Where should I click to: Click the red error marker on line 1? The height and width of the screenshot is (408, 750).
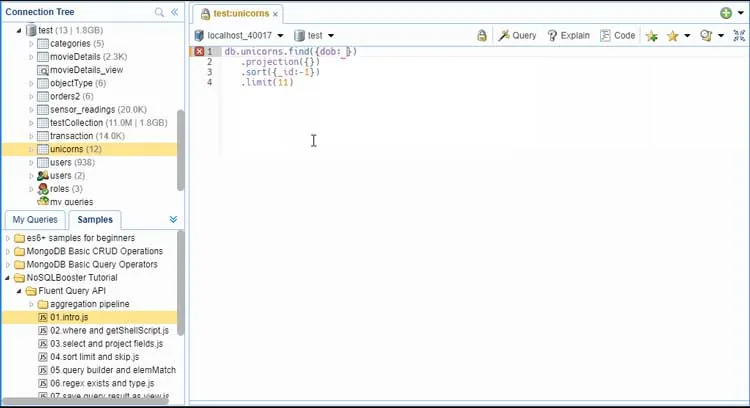(199, 52)
